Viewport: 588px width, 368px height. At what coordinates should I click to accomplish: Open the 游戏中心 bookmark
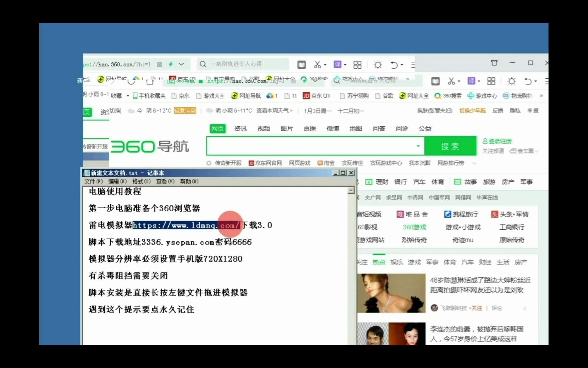point(482,96)
